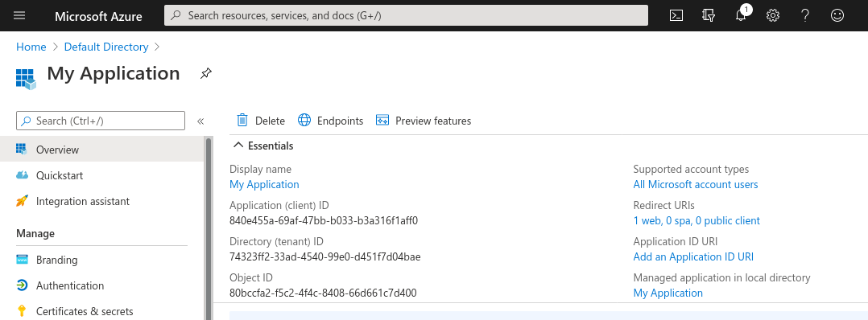Click the Overview grid icon in the sidebar
Image resolution: width=868 pixels, height=320 pixels.
[x=22, y=150]
